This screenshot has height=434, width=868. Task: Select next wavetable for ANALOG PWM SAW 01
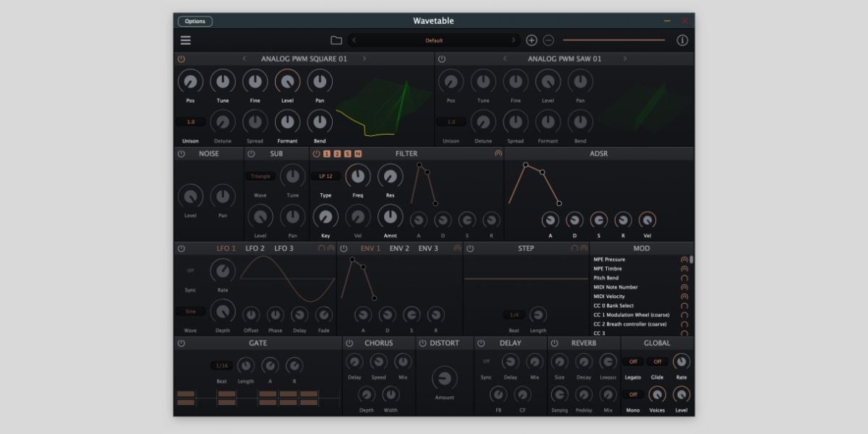[625, 59]
